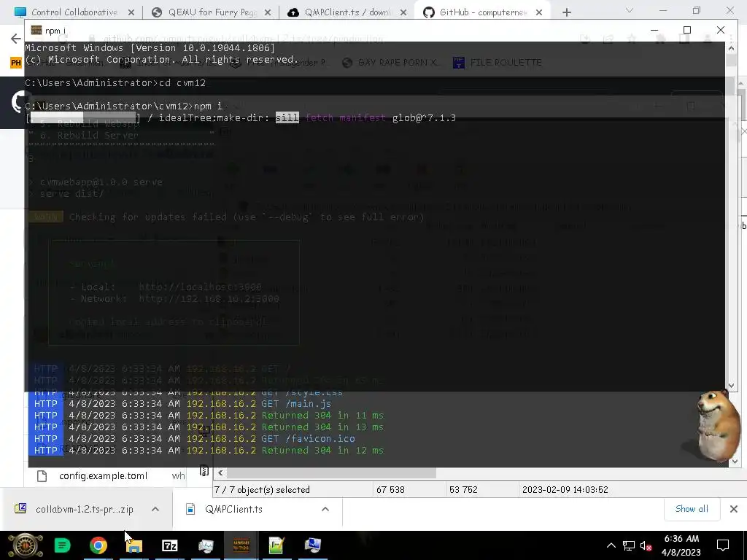Close the Control Collaborative tab
747x560 pixels.
coord(131,12)
